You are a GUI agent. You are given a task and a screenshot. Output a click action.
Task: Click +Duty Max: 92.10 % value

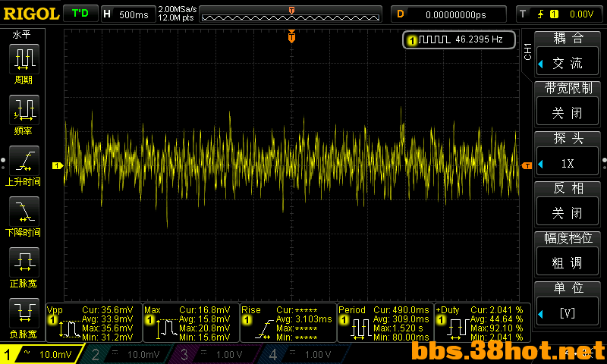point(497,328)
